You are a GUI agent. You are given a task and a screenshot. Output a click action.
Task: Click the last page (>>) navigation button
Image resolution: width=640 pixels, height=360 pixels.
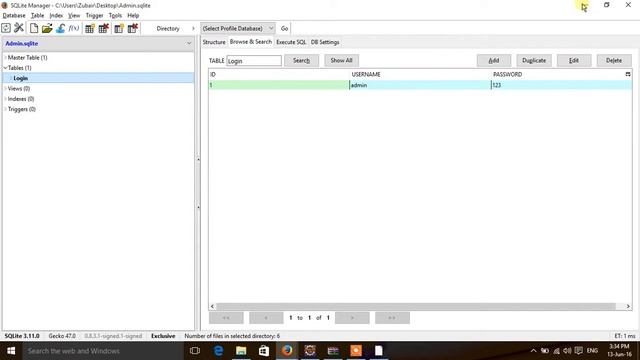pos(392,318)
